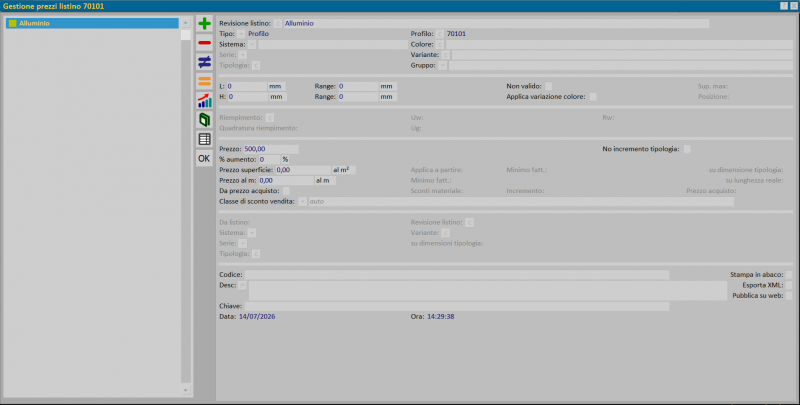Click the Colore text field
800x405 pixels.
tap(619, 44)
